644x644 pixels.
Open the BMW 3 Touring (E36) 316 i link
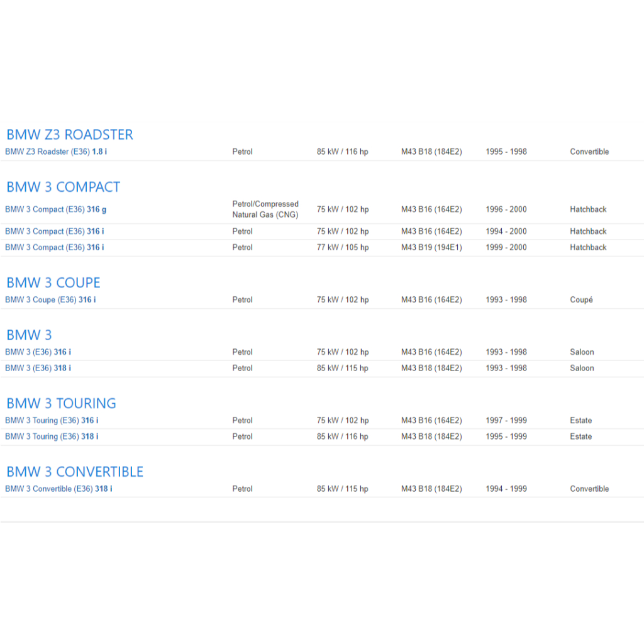point(52,421)
